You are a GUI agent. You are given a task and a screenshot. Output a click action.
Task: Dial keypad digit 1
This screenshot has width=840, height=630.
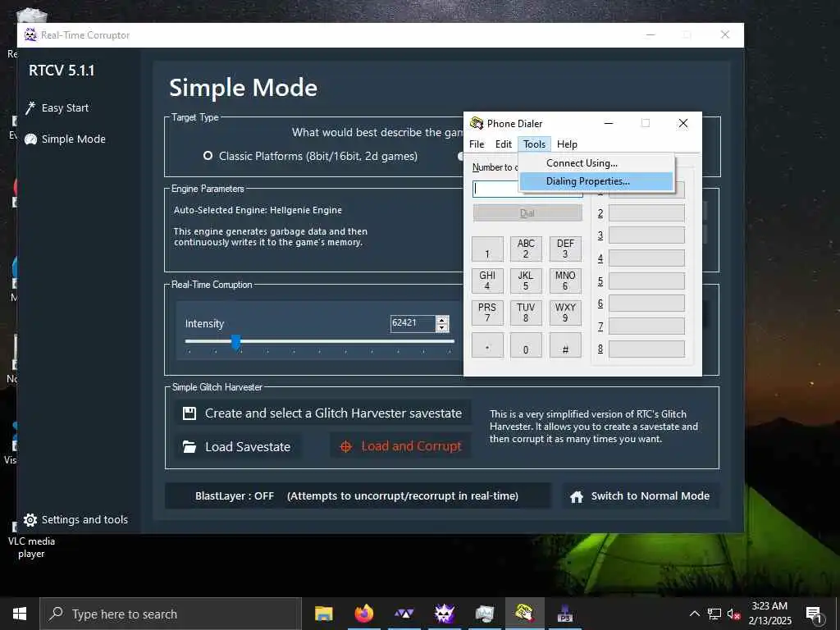(487, 249)
